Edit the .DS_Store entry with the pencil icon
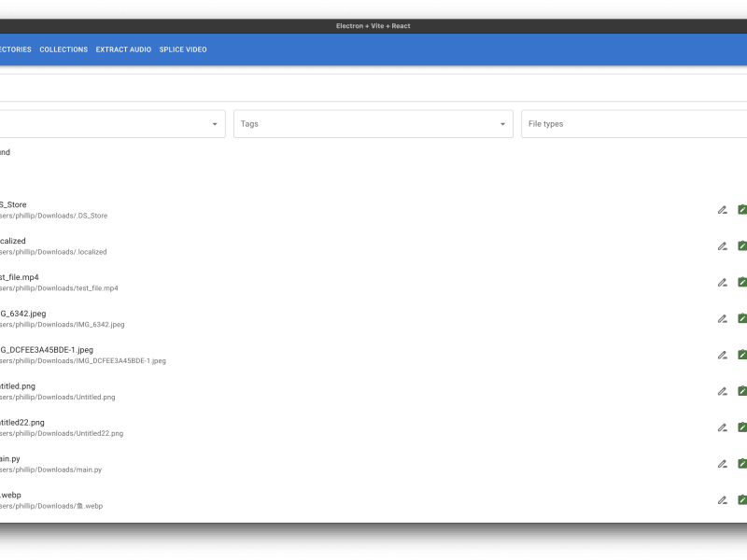 (722, 210)
